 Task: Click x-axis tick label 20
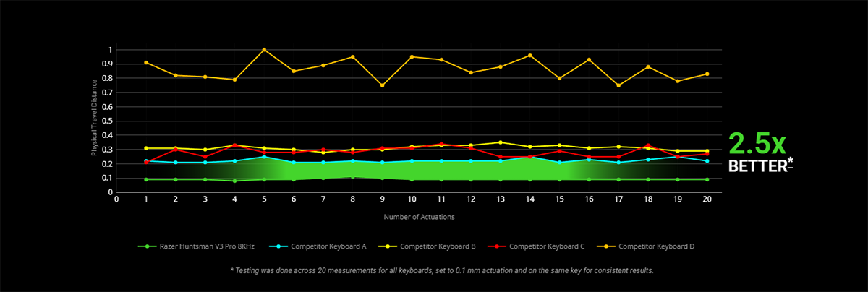707,199
